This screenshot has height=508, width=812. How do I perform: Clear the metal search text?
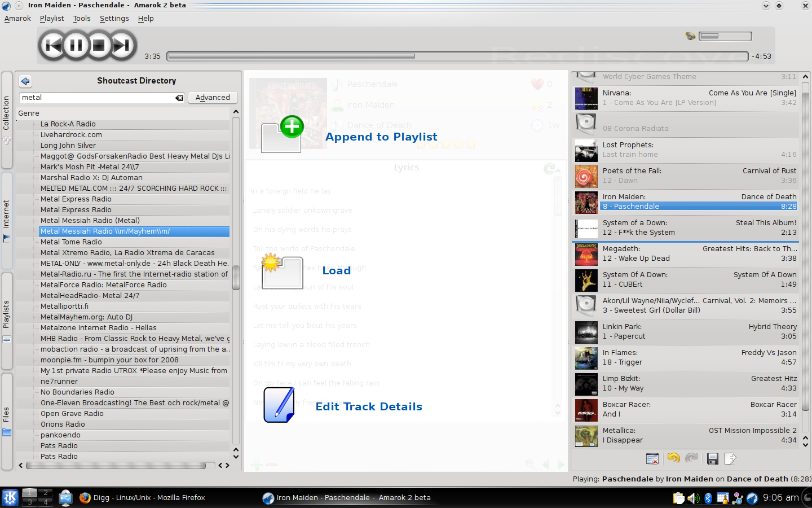[x=179, y=98]
